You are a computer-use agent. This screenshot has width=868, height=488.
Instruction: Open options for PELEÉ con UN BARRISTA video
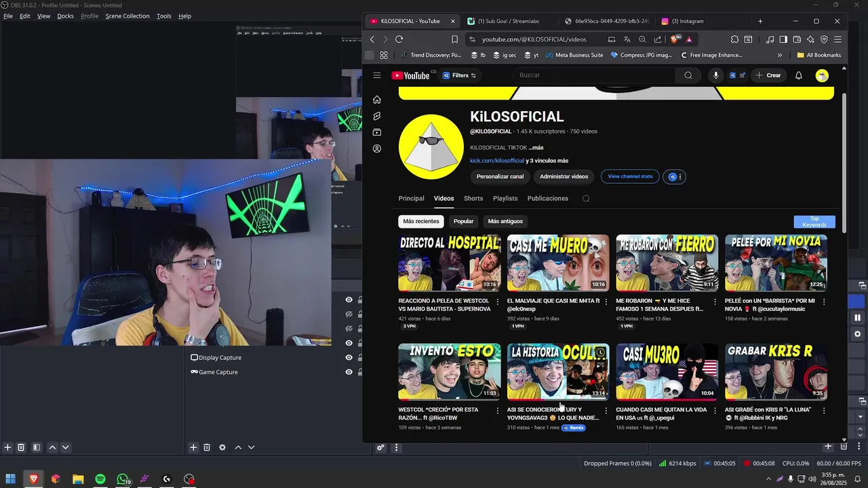point(824,301)
